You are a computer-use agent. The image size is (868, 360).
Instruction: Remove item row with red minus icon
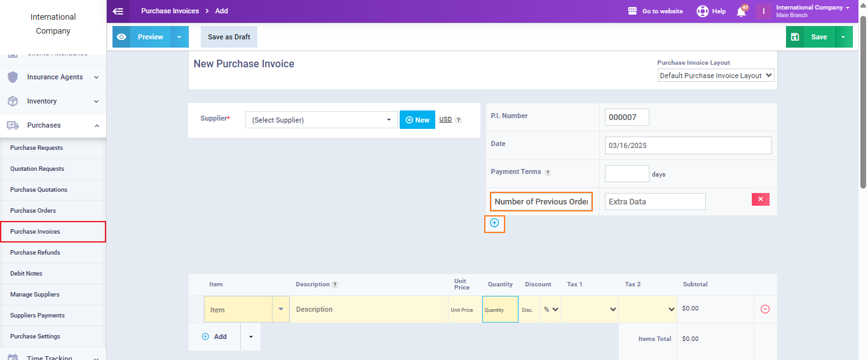click(765, 309)
